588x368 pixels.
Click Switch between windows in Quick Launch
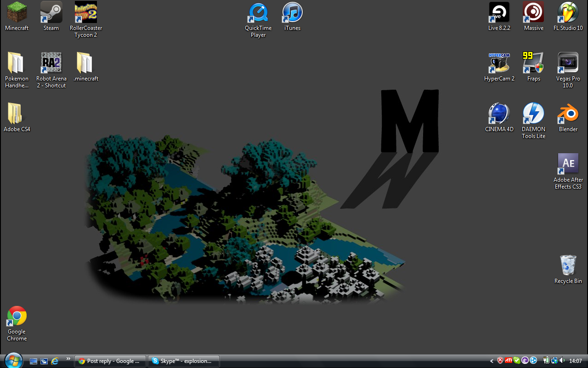coord(44,361)
